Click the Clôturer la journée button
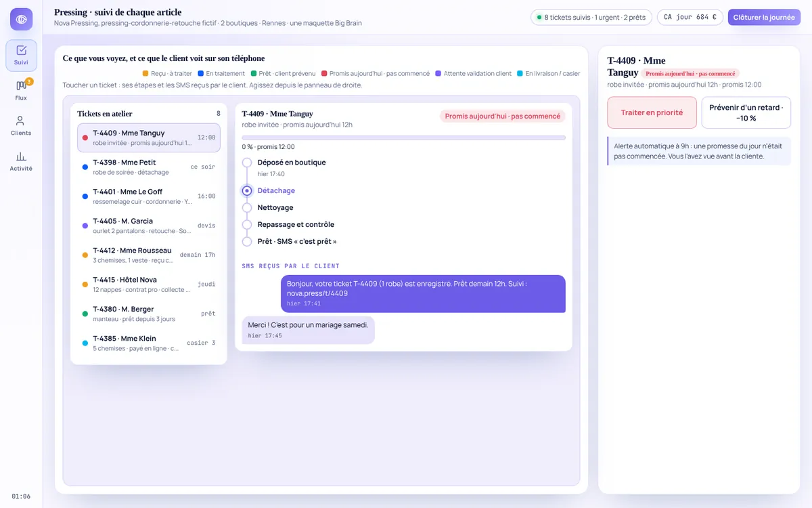 [764, 17]
